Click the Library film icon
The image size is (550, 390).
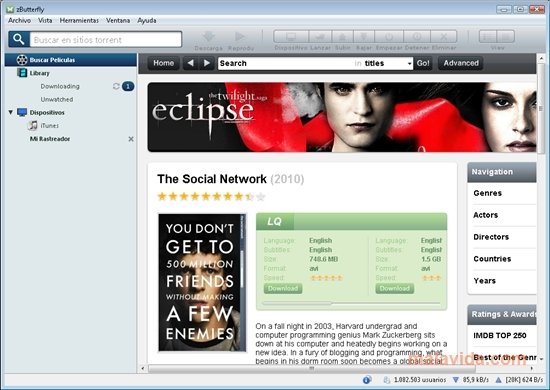(x=22, y=73)
